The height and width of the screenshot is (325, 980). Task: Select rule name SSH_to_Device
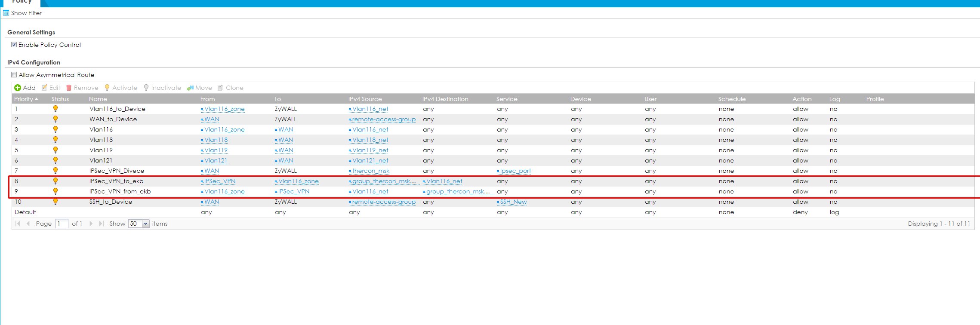(111, 202)
